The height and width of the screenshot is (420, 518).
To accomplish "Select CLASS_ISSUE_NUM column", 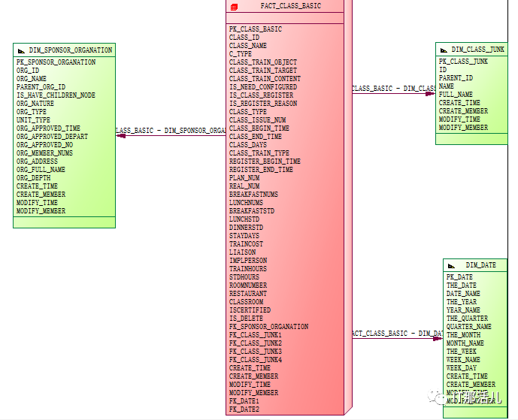I will (258, 120).
